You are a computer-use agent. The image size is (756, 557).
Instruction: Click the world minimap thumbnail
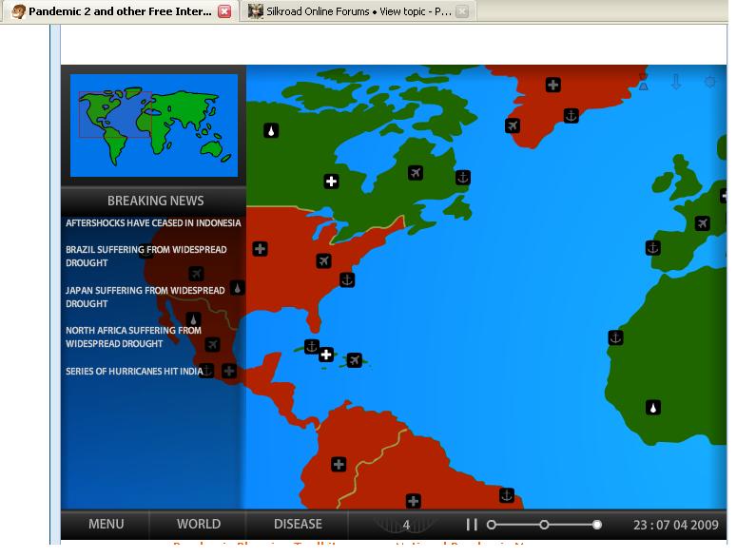coord(154,125)
